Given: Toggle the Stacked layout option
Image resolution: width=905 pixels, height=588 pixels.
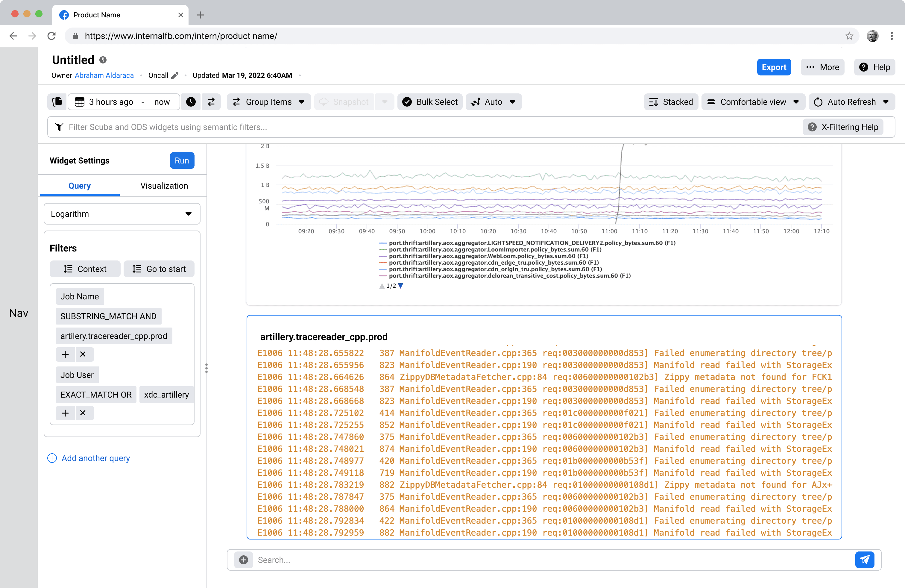Looking at the screenshot, I should pyautogui.click(x=671, y=102).
